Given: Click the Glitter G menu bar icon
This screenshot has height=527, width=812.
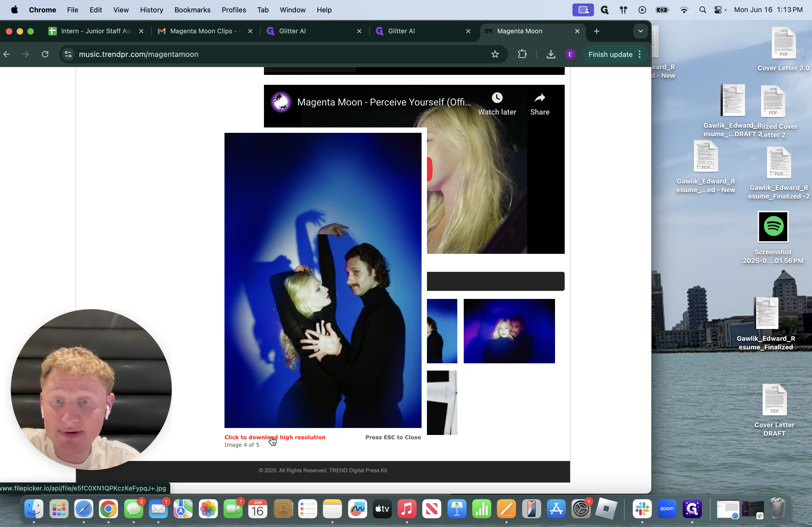Looking at the screenshot, I should [604, 10].
